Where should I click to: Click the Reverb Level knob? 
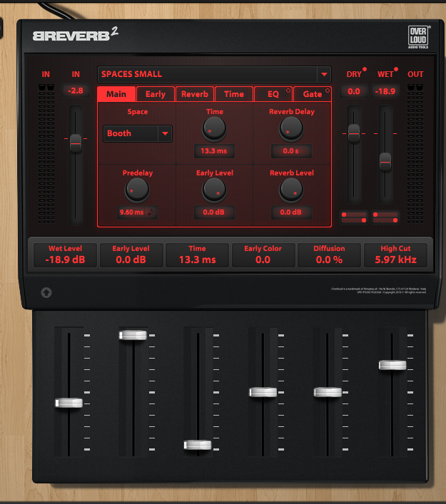[x=291, y=190]
